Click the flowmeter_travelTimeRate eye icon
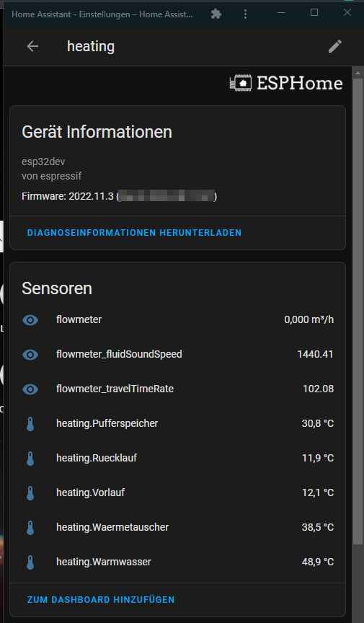Viewport: 364px width, 623px height. [x=30, y=389]
